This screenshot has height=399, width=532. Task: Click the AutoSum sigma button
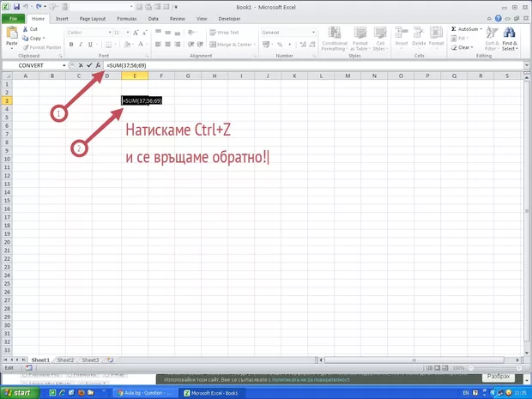pos(464,29)
